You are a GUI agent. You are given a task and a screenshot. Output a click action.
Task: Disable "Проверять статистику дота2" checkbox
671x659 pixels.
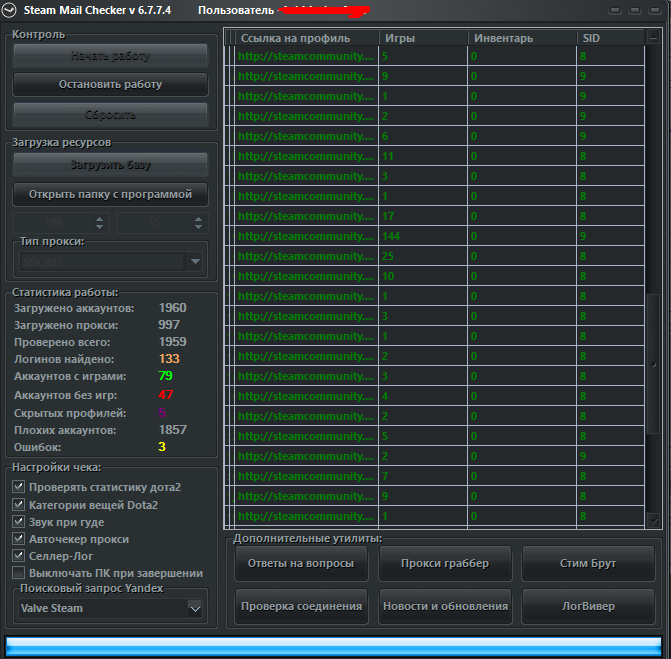click(19, 487)
